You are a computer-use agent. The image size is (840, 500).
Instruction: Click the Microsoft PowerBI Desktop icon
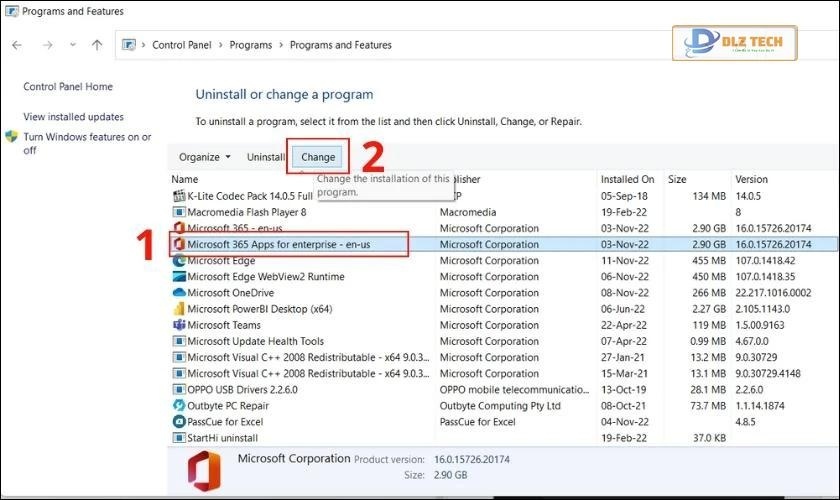tap(180, 309)
